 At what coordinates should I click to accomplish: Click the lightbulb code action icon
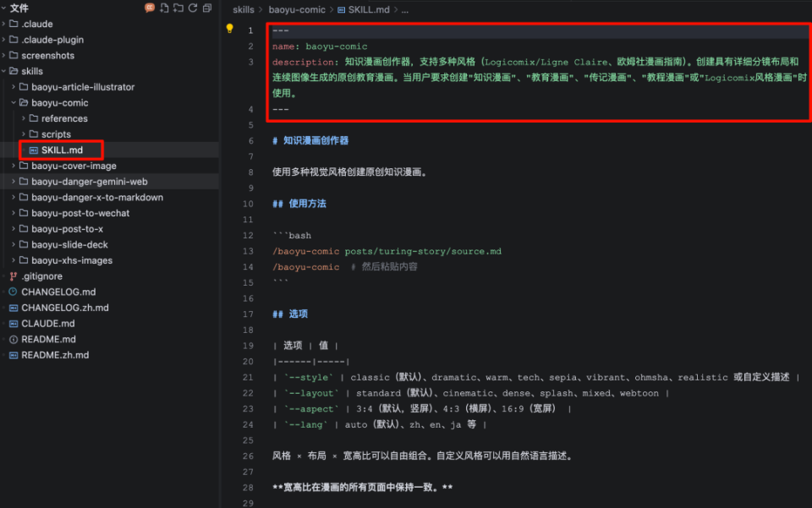[x=228, y=30]
